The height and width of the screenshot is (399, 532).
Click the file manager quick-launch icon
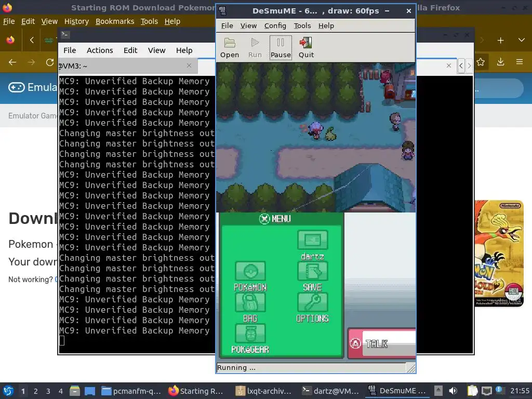(75, 391)
